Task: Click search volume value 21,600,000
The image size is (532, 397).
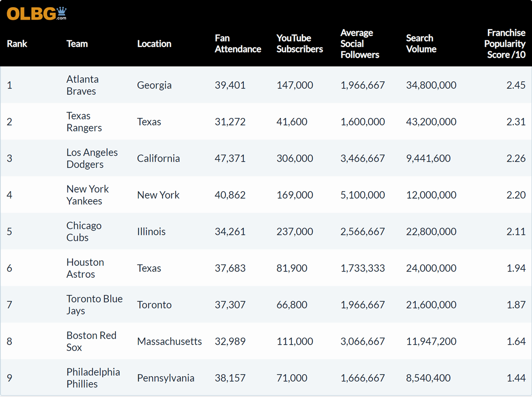Action: coord(431,305)
